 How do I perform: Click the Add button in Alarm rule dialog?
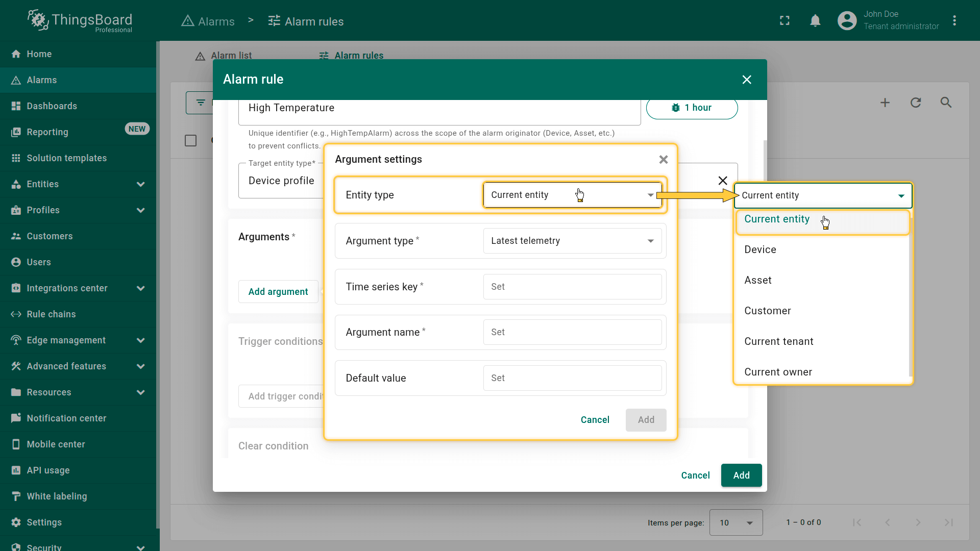pyautogui.click(x=741, y=475)
